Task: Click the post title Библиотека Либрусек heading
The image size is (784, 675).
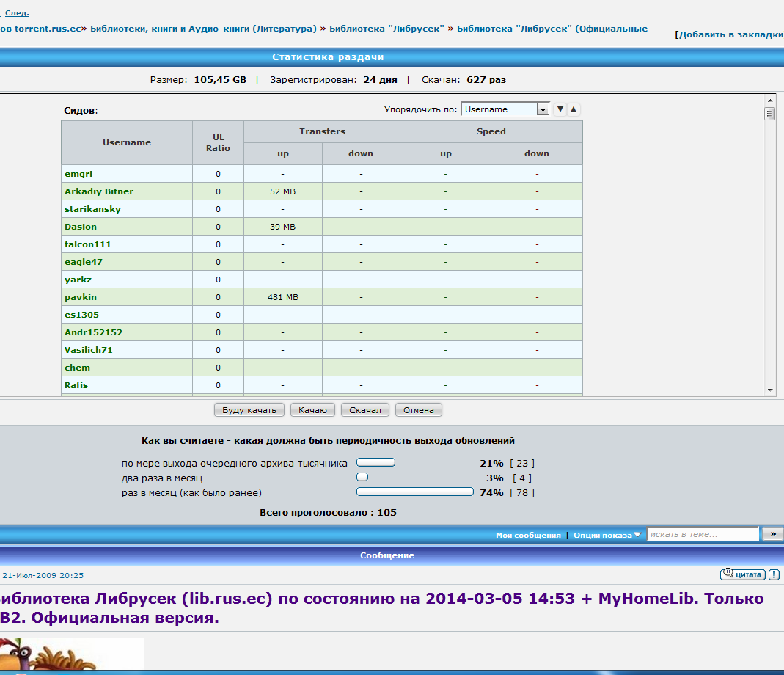Action: pos(382,607)
